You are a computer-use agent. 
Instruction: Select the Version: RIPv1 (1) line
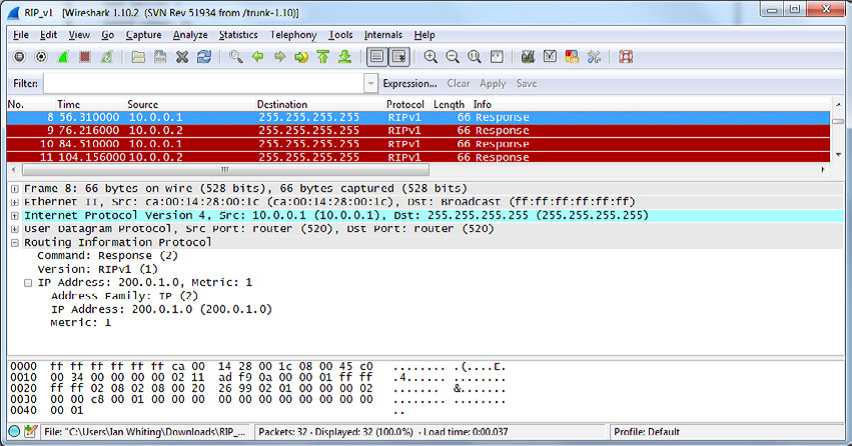[x=97, y=269]
